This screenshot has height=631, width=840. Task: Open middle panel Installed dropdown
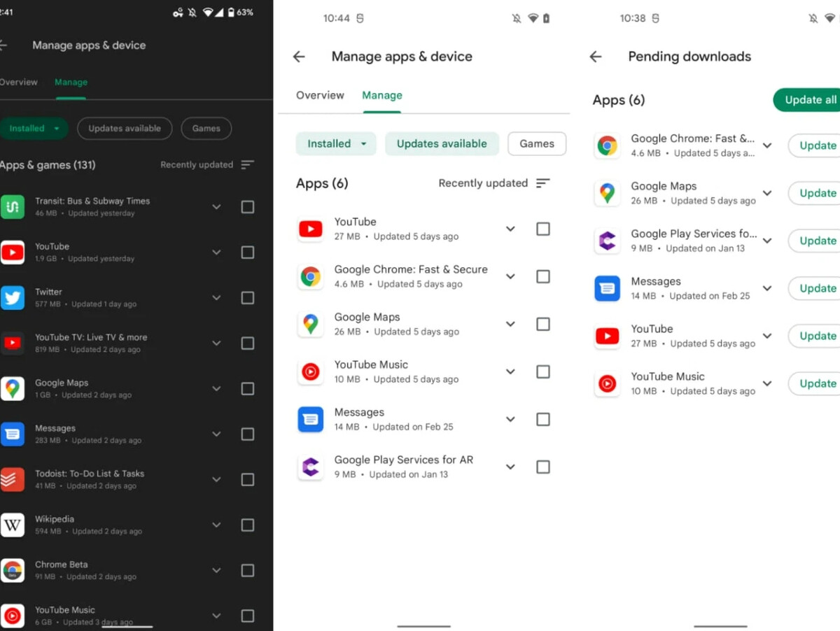point(336,143)
